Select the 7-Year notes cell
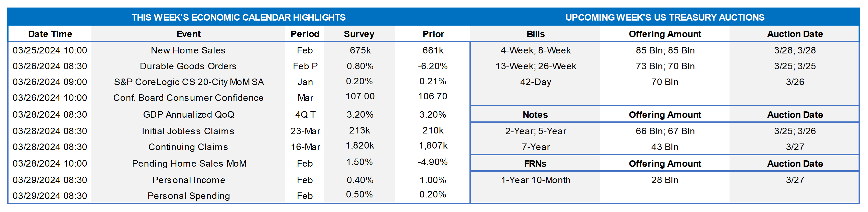 (x=535, y=147)
